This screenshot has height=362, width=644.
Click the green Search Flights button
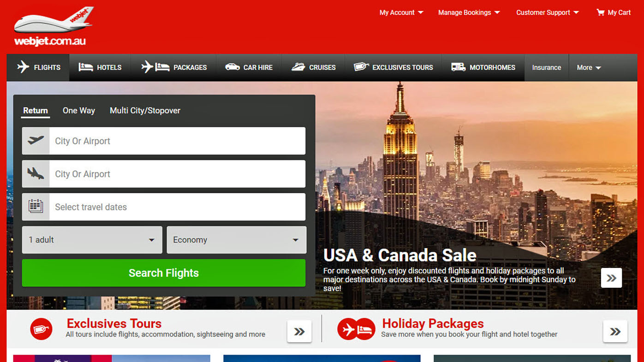pyautogui.click(x=164, y=273)
